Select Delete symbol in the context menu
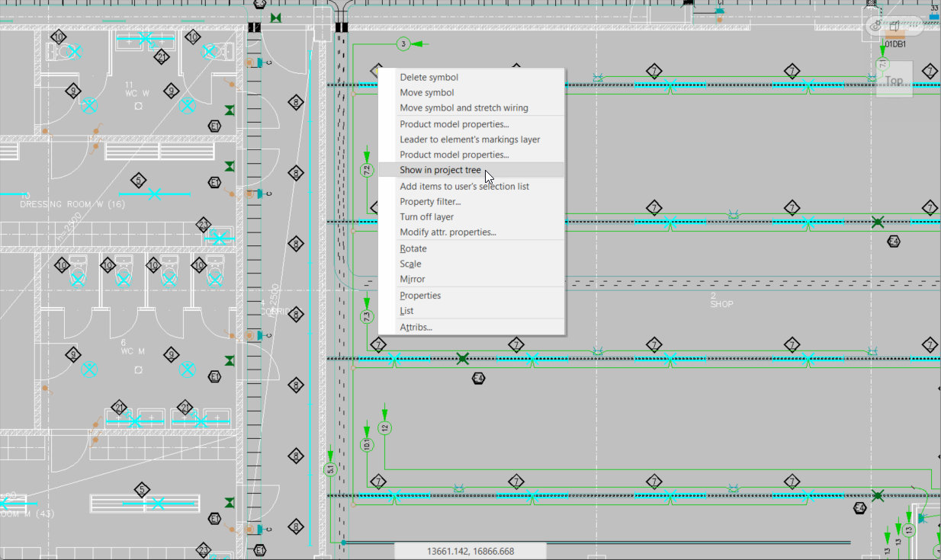 tap(429, 77)
